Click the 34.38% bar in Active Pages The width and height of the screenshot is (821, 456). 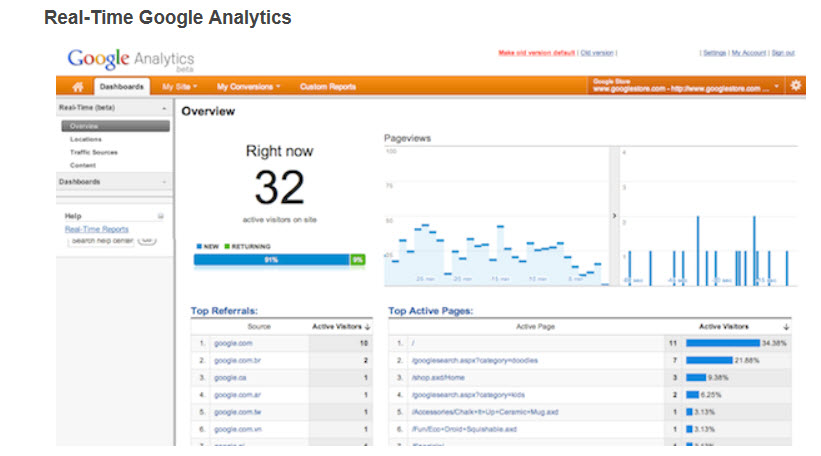click(723, 343)
